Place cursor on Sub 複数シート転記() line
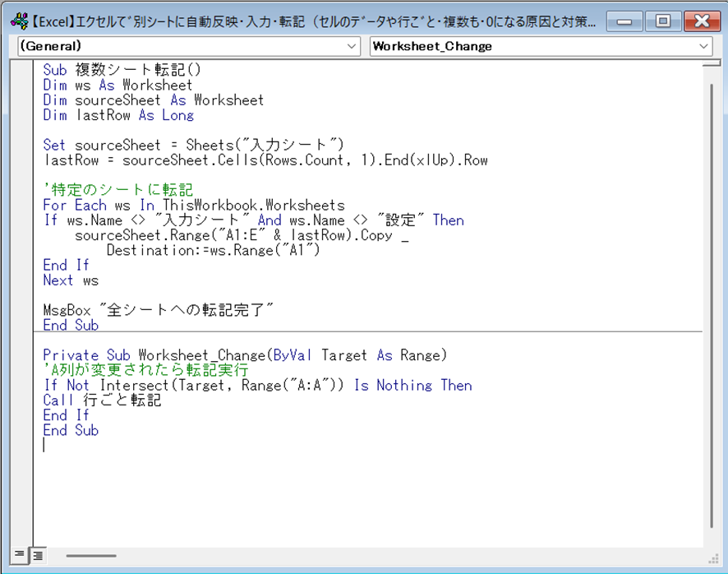 (123, 71)
